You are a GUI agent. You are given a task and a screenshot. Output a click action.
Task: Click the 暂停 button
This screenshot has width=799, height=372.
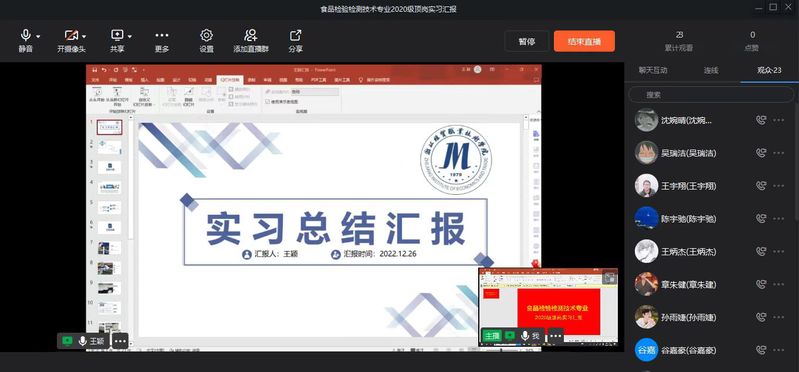point(527,41)
